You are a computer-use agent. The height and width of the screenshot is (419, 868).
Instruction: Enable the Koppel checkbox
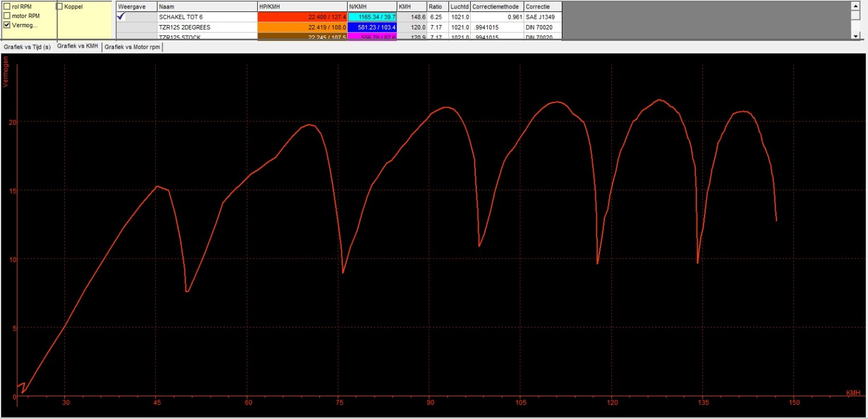pos(60,7)
